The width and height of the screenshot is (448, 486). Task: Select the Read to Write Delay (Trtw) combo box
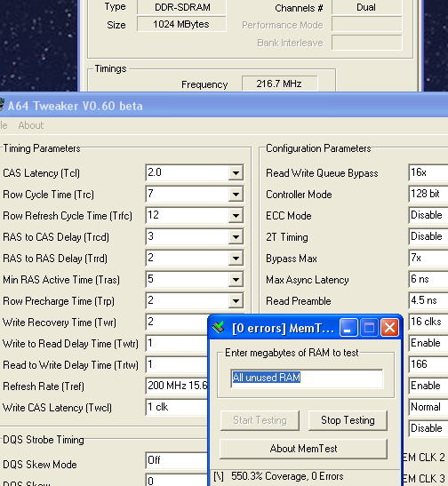point(177,365)
